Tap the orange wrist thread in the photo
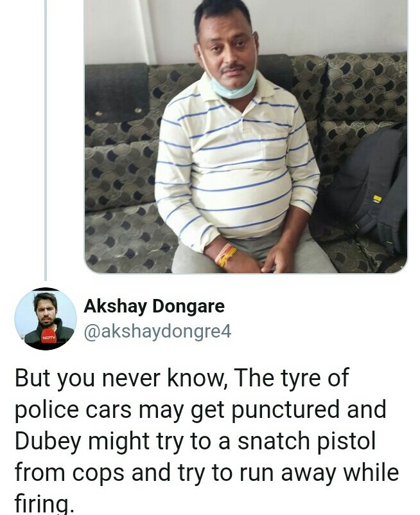Image resolution: width=420 pixels, height=515 pixels. [226, 255]
